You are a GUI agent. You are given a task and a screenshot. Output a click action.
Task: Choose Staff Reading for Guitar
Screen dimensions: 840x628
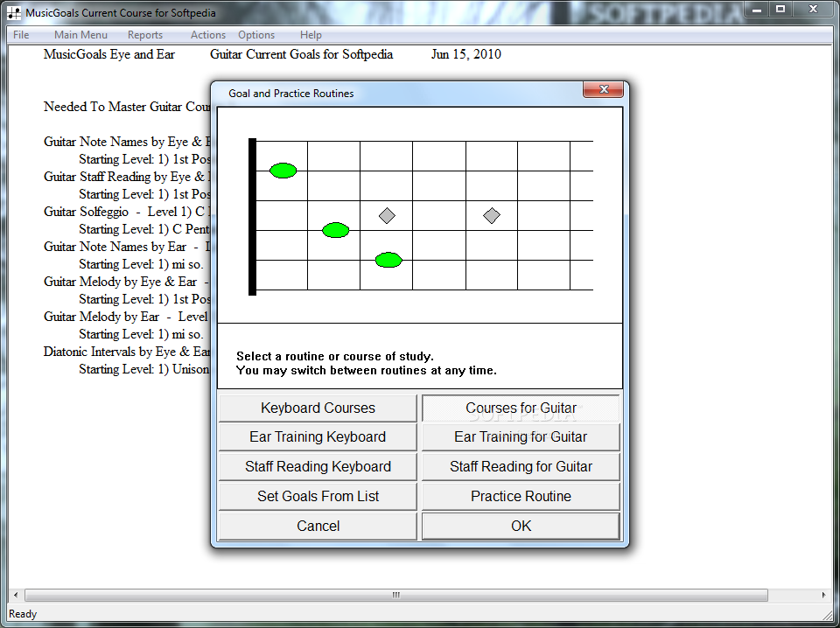coord(521,466)
